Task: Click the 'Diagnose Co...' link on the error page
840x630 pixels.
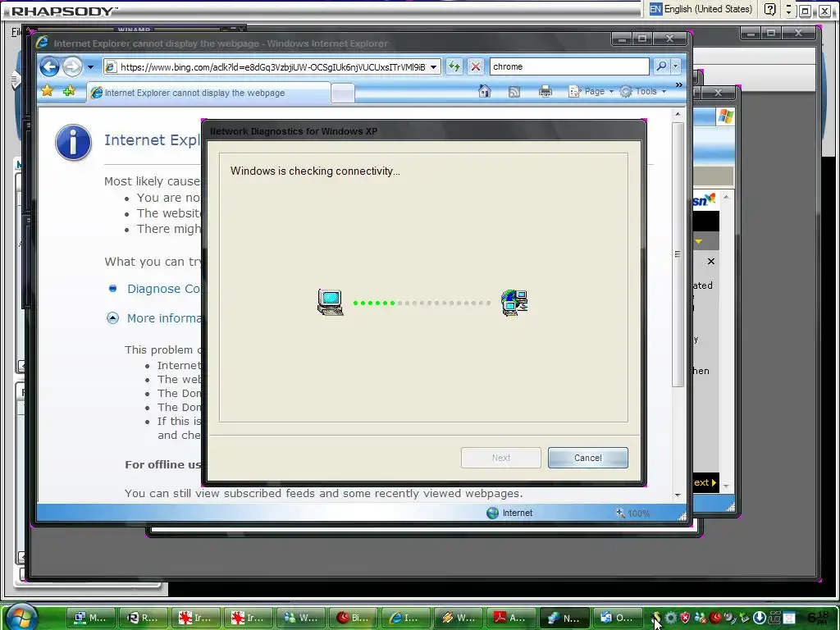Action: (163, 289)
